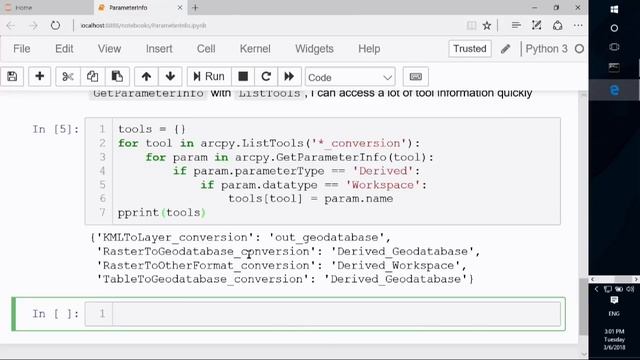640x360 pixels.
Task: Open the Windows Start button
Action: pyautogui.click(x=614, y=9)
